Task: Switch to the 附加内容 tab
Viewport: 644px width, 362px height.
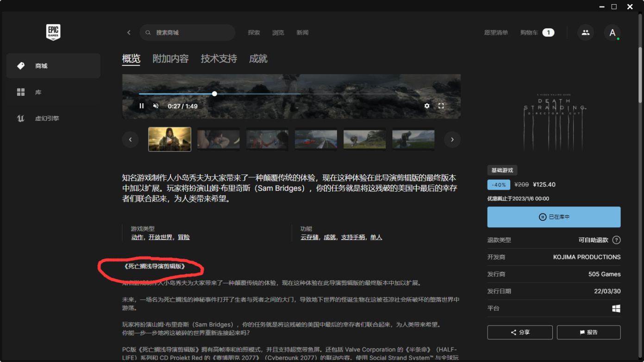Action: (x=170, y=59)
